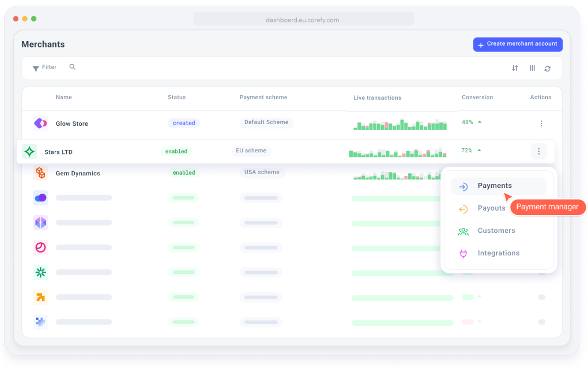Click the red close window button
The width and height of the screenshot is (588, 370).
[16, 19]
